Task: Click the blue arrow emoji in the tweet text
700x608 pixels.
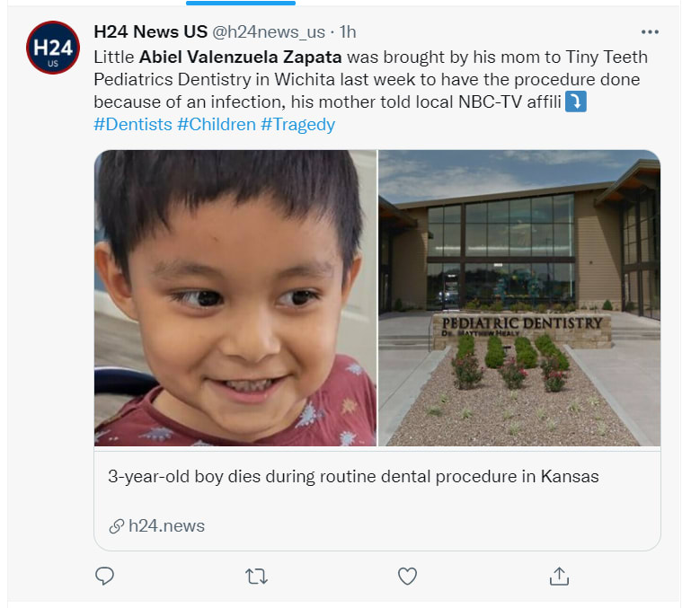Action: (576, 102)
